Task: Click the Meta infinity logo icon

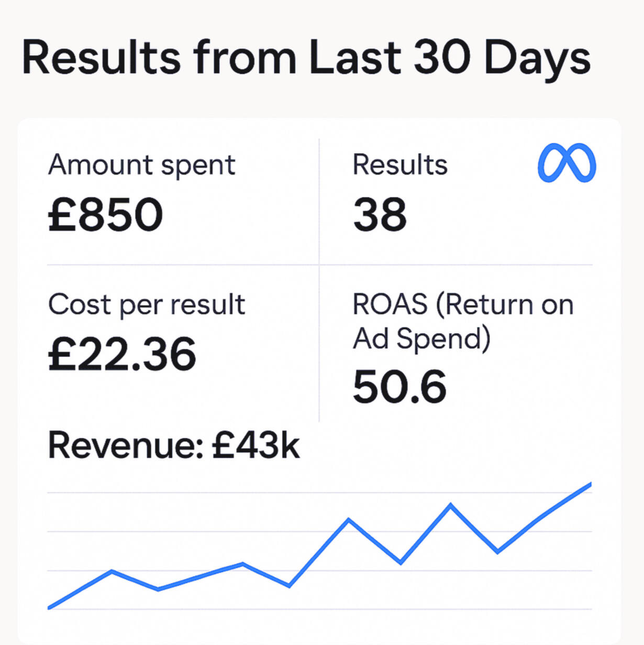Action: click(x=567, y=163)
